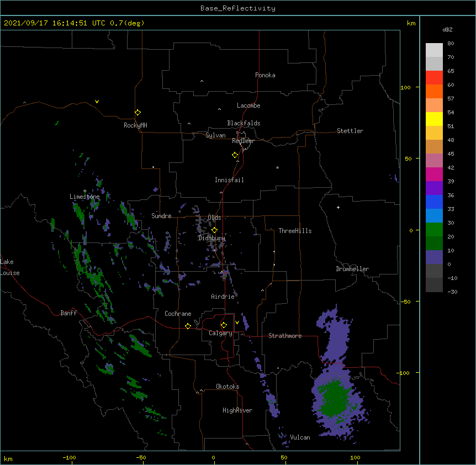Click the Airdrie label

coord(223,297)
